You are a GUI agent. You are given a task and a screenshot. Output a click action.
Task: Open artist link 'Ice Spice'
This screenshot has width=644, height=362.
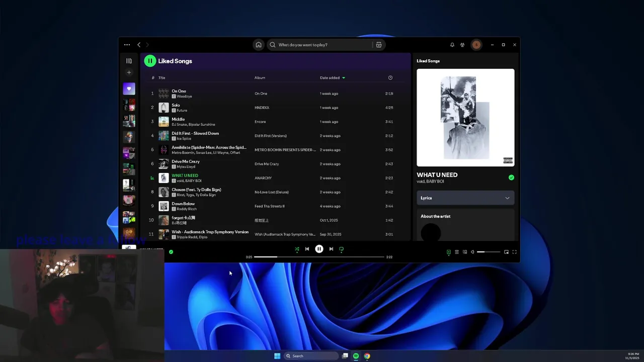pos(184,139)
